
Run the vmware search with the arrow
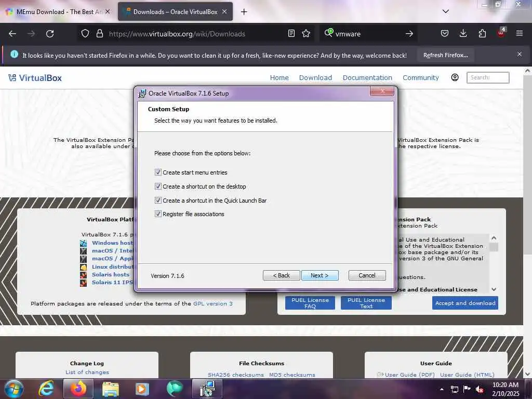point(409,34)
